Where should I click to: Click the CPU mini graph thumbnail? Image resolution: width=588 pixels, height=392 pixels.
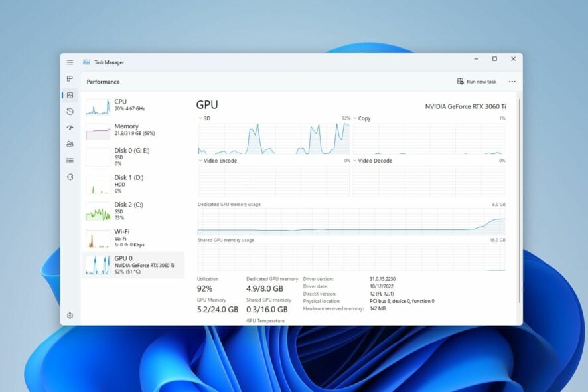[x=98, y=106]
